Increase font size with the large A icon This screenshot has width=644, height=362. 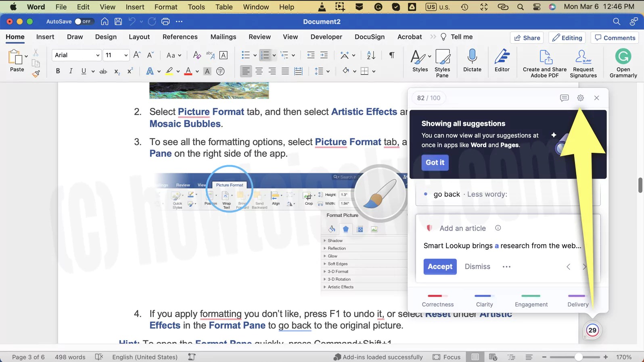pos(137,55)
